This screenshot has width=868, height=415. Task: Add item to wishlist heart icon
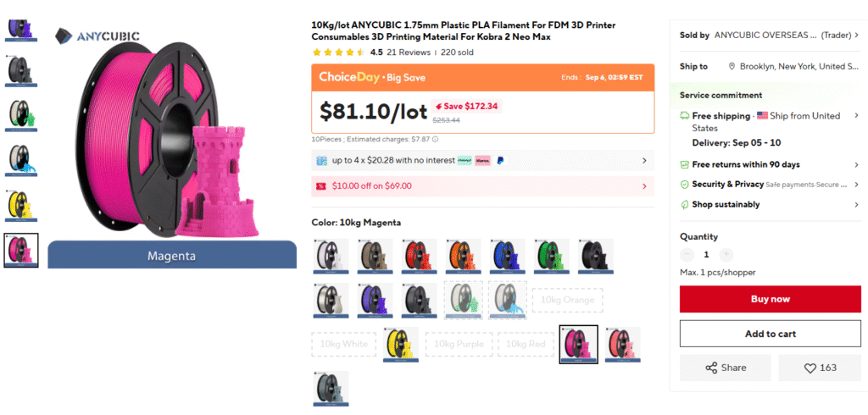[x=810, y=368]
